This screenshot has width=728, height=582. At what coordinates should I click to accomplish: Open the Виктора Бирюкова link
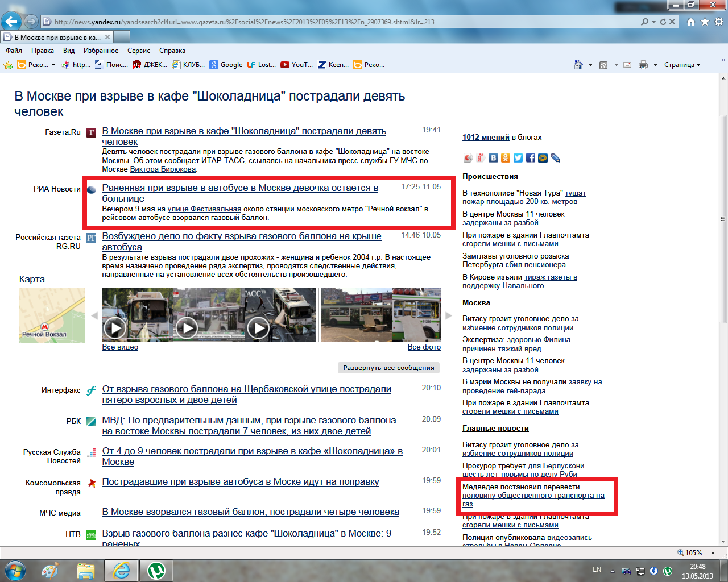[163, 169]
